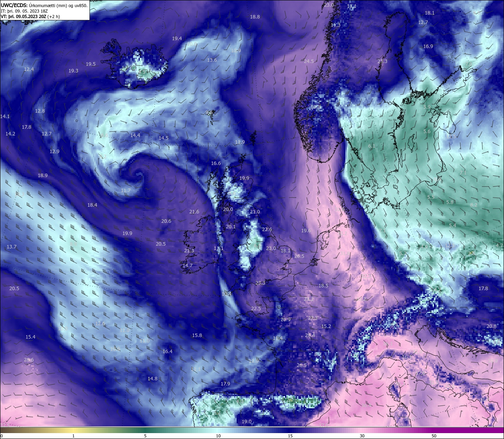
Task: Click the map value 16.9
Action: pos(428,46)
